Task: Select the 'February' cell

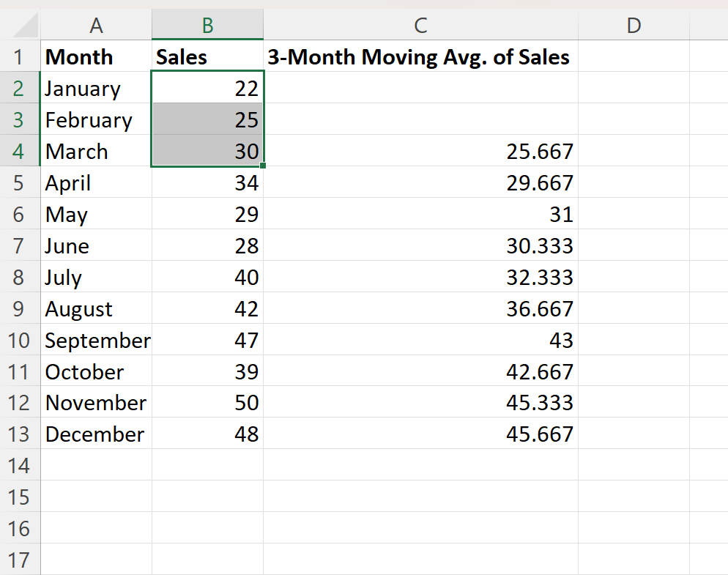Action: coord(96,120)
